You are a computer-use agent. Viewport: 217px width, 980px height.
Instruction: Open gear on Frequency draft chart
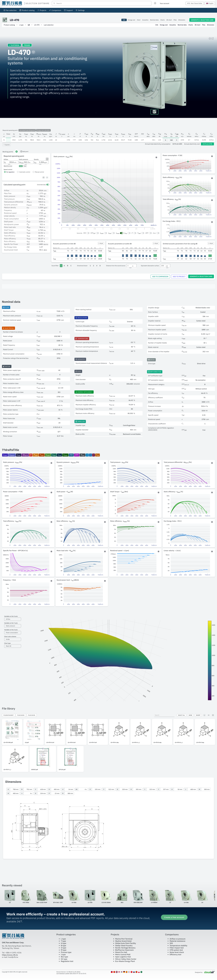coord(51,581)
